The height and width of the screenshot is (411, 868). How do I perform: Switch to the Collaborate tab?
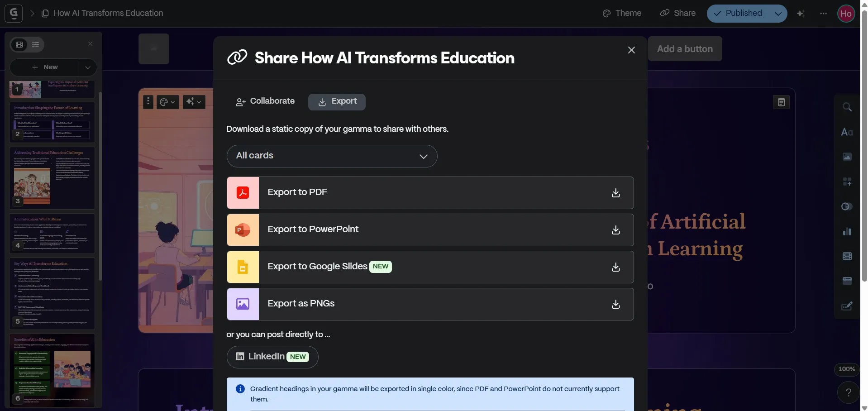point(265,101)
